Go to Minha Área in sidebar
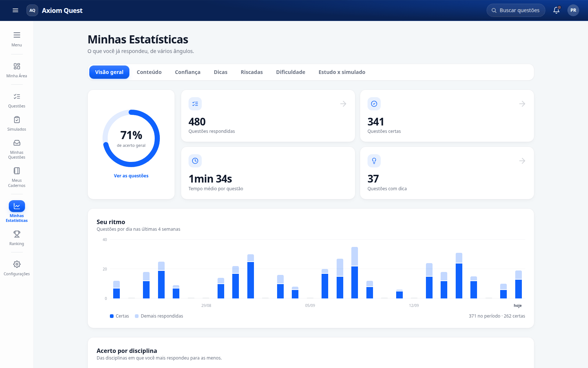 pos(17,70)
